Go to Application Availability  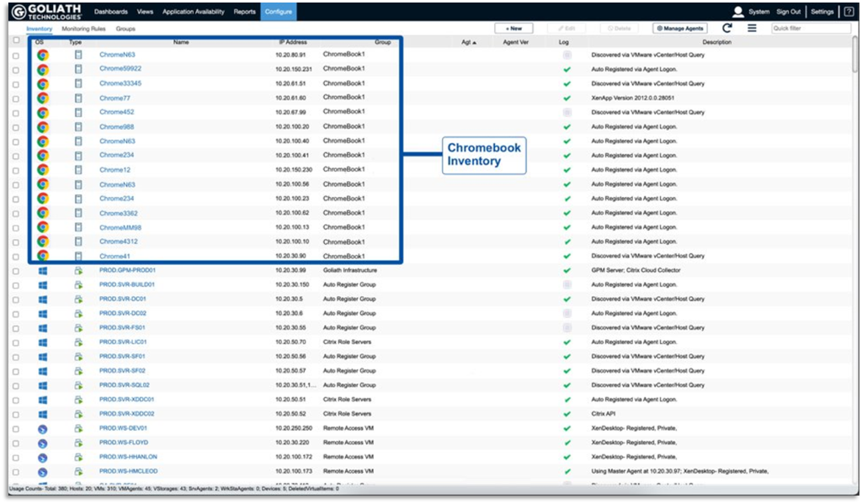coord(194,12)
